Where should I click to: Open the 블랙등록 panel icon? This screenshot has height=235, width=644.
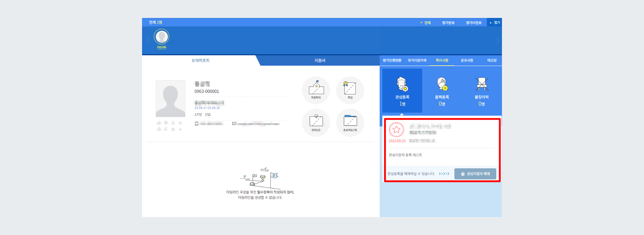(x=442, y=84)
